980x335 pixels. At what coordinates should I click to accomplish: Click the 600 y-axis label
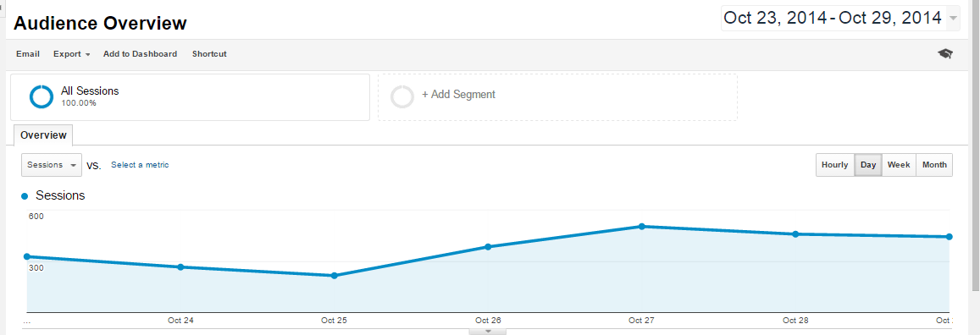36,217
